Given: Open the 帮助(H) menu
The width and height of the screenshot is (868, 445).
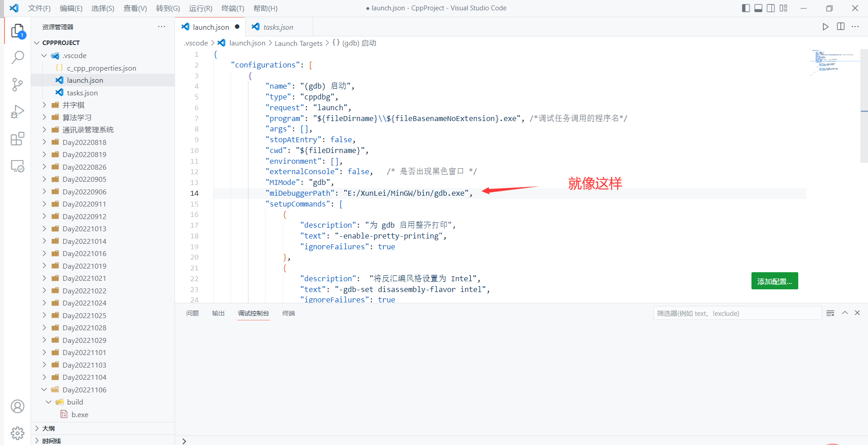Looking at the screenshot, I should point(265,8).
